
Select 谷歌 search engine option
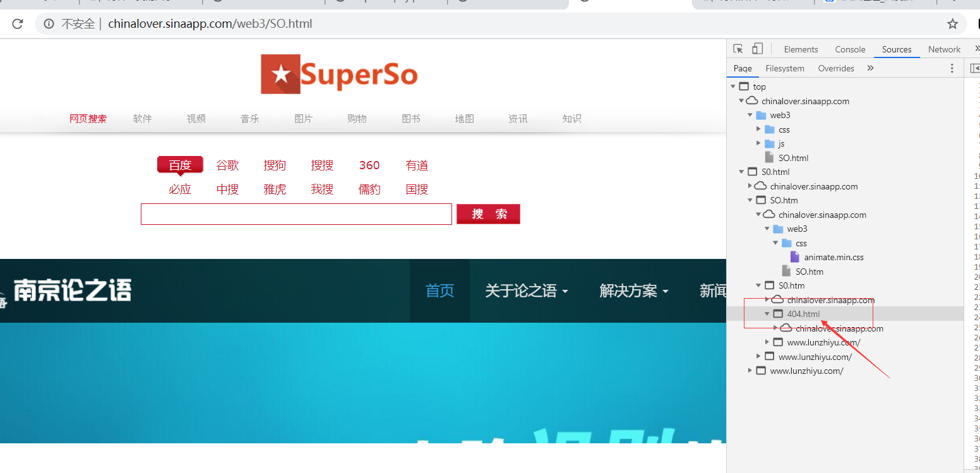click(x=227, y=165)
